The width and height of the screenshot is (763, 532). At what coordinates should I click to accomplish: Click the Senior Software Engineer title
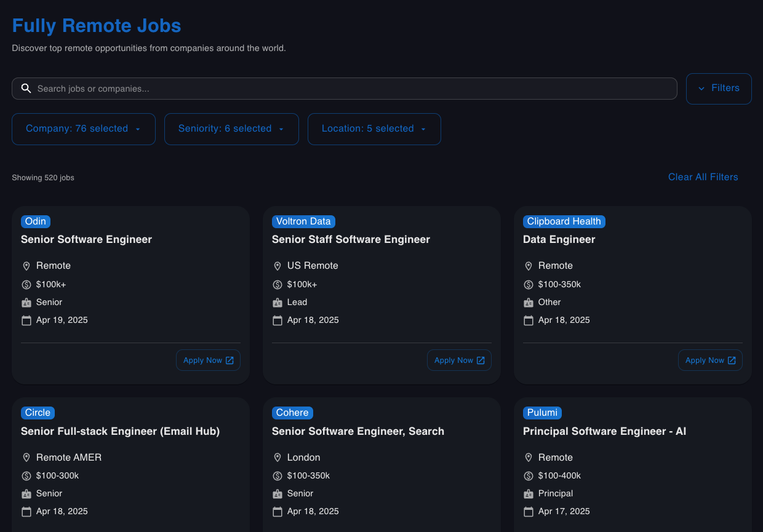(86, 240)
